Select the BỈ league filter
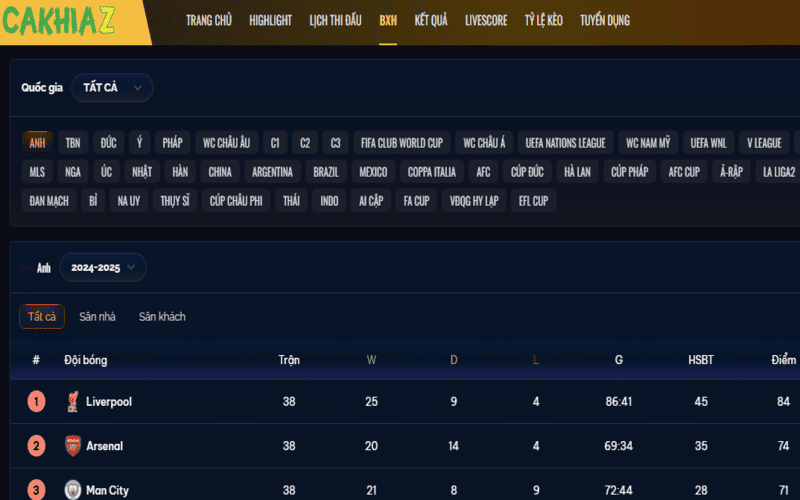800x500 pixels. point(93,201)
